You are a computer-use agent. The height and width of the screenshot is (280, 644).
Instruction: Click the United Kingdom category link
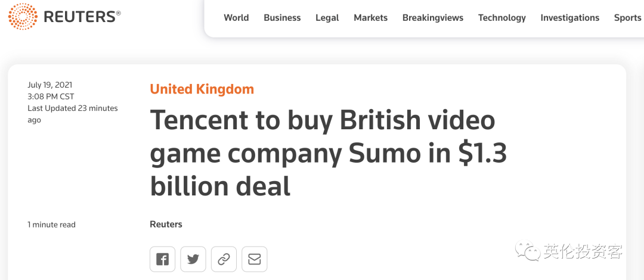click(x=202, y=89)
